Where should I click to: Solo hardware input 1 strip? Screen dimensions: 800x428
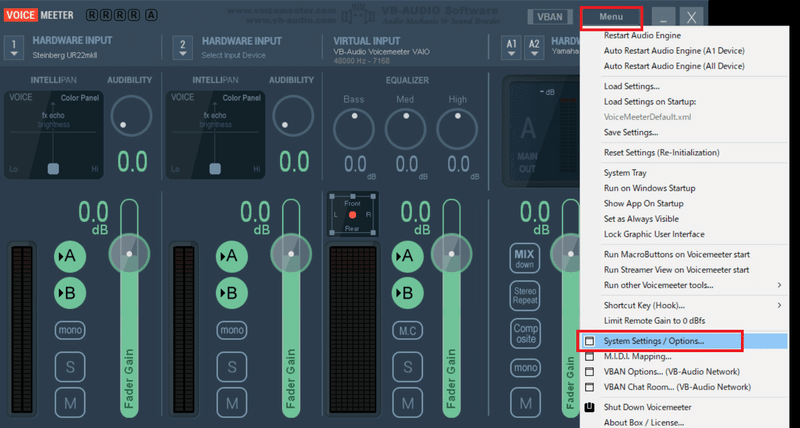(70, 367)
